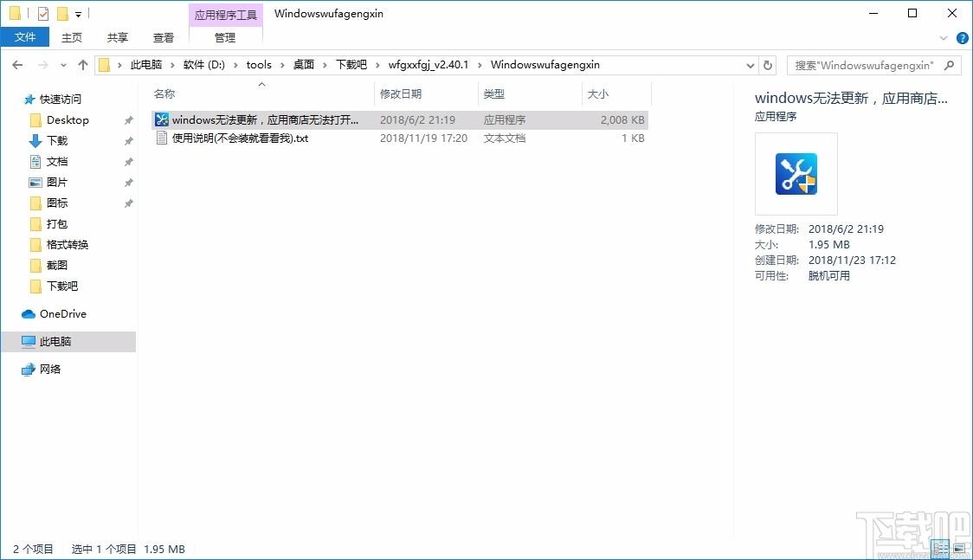Click 软件 (D:) in the breadcrumb
The height and width of the screenshot is (560, 973).
click(204, 65)
